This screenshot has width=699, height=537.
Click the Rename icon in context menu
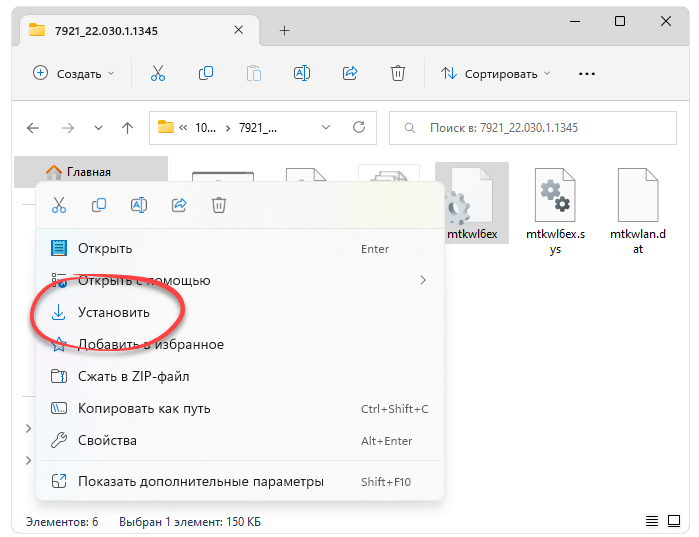139,205
